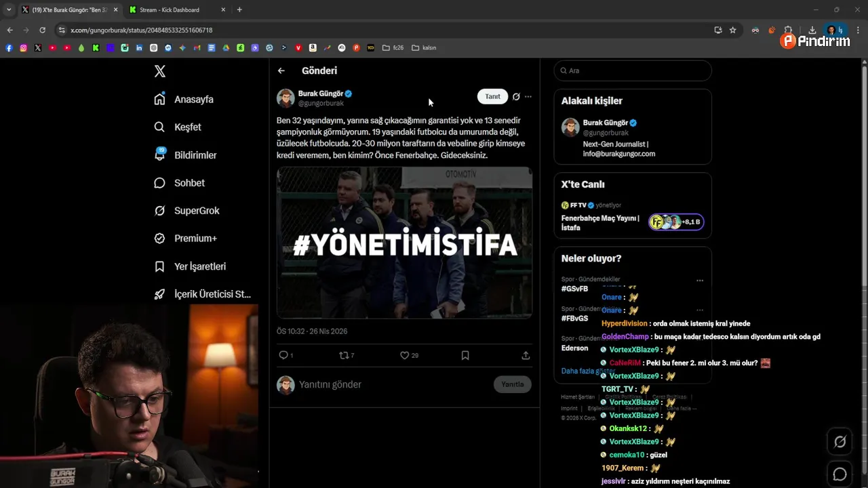The height and width of the screenshot is (488, 868).
Task: Open more options for #GSvFB trend
Action: [700, 281]
